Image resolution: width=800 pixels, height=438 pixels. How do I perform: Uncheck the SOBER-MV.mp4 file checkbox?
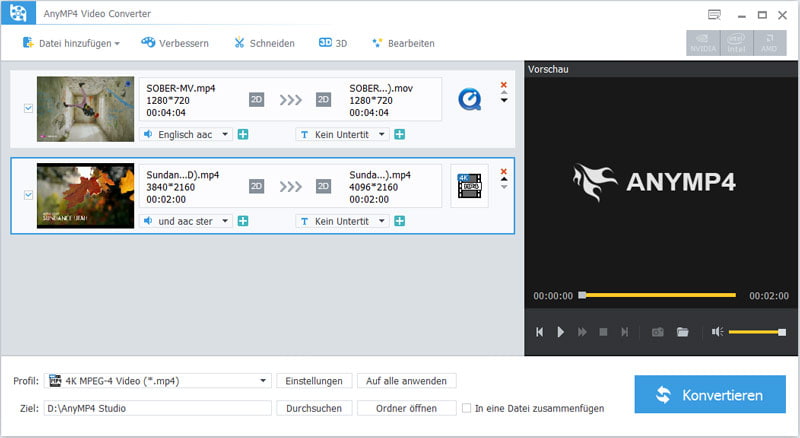click(x=29, y=108)
